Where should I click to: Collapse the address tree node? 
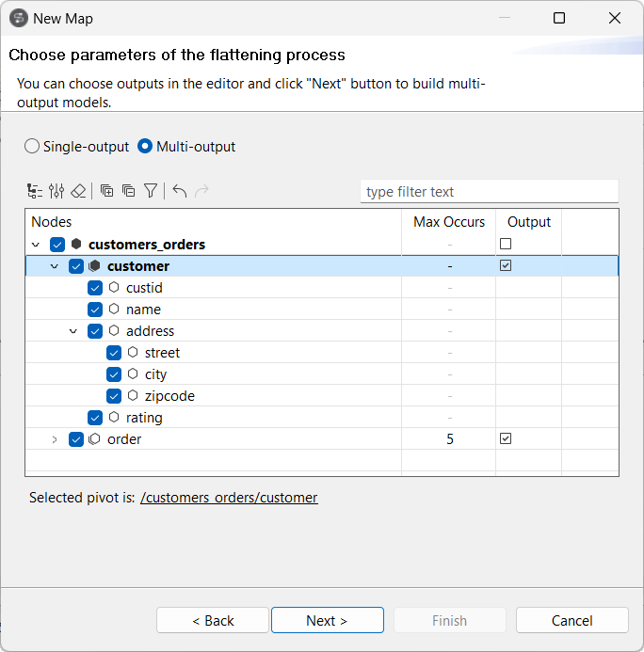click(x=73, y=331)
